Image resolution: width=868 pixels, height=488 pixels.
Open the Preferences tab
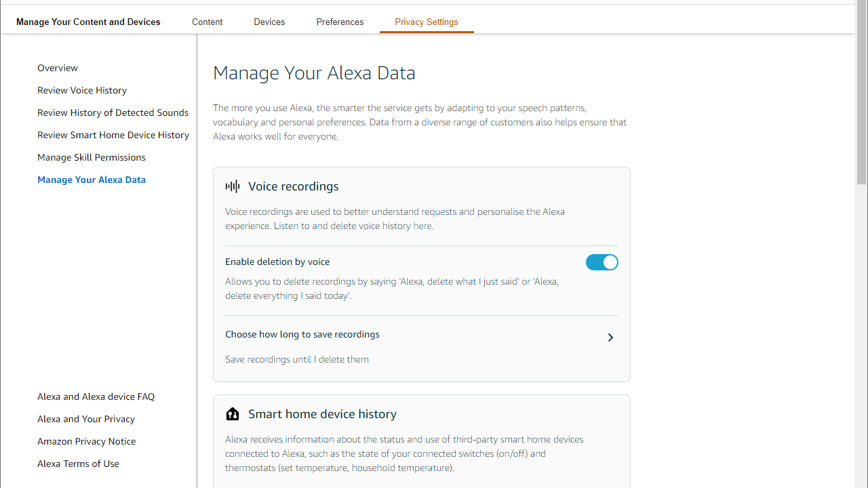[x=340, y=22]
